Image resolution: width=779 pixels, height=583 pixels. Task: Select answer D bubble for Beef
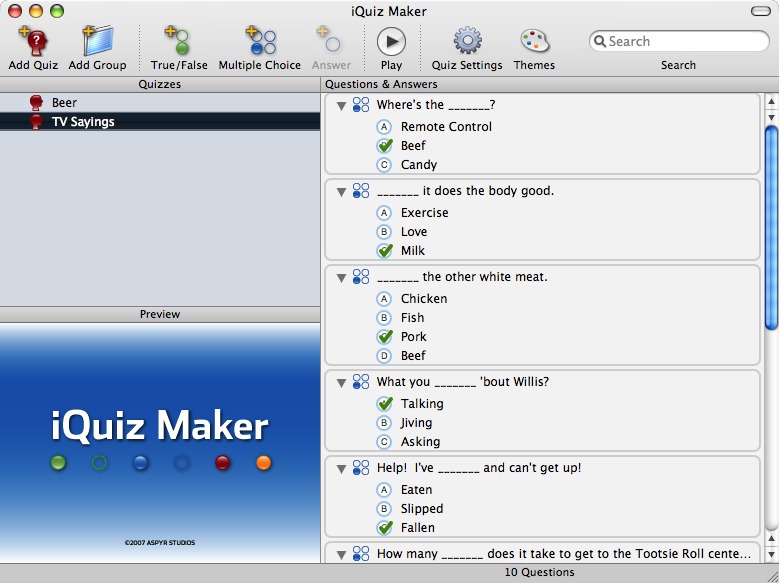tap(384, 356)
